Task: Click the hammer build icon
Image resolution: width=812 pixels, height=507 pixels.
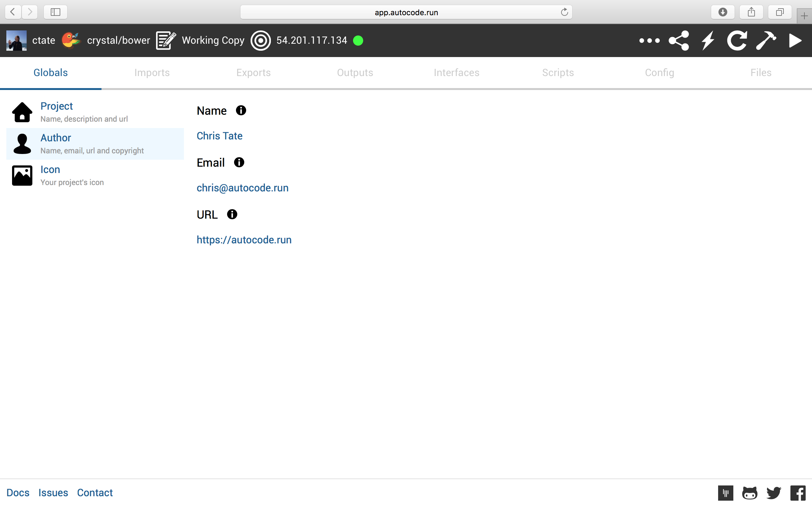Action: click(x=766, y=41)
